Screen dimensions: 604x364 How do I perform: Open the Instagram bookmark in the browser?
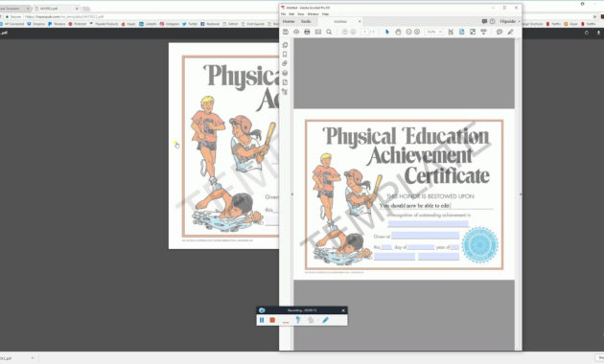[170, 24]
